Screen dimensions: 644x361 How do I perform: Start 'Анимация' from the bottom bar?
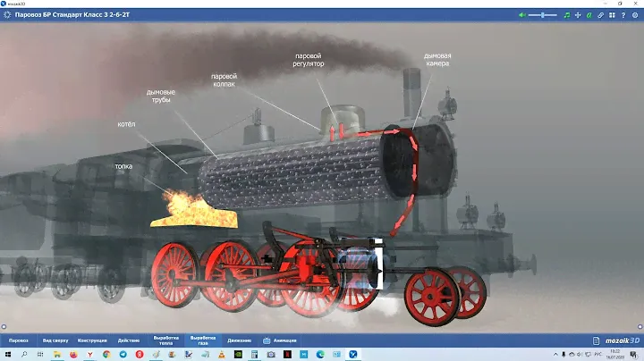click(280, 340)
